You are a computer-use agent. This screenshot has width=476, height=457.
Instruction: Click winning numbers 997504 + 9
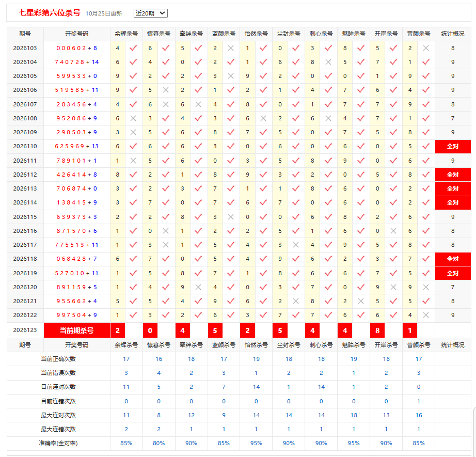pos(77,315)
